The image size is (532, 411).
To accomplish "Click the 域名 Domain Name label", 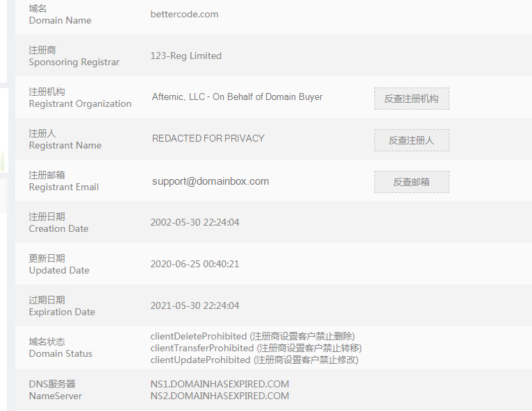I will [60, 15].
